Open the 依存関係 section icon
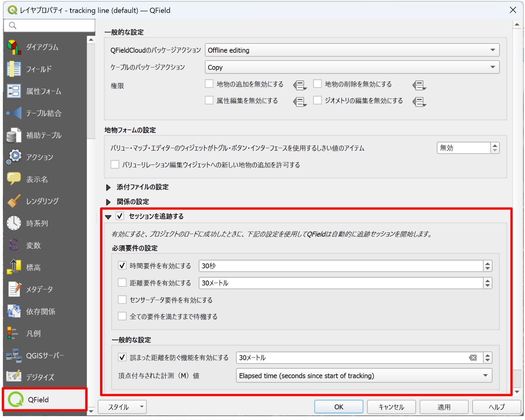This screenshot has height=420, width=525. point(14,311)
